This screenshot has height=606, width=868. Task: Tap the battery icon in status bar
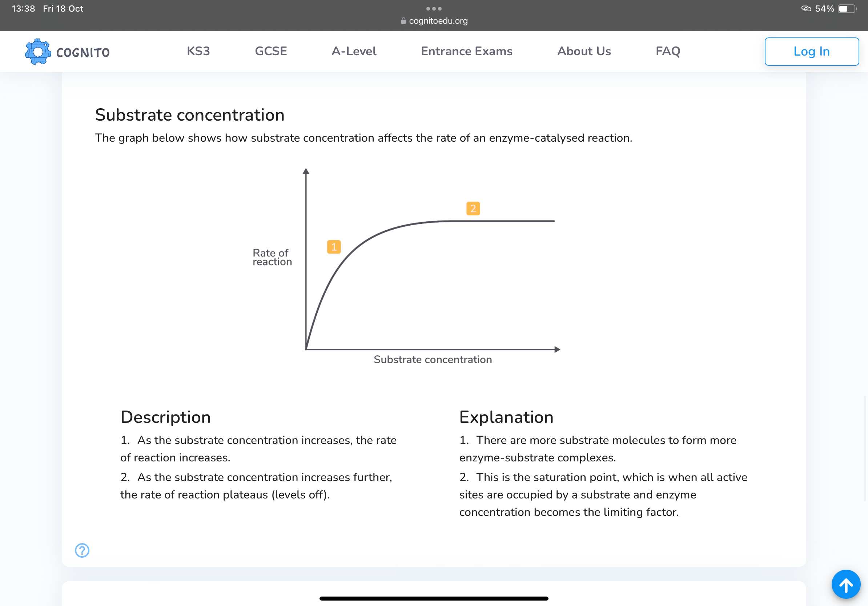[847, 9]
